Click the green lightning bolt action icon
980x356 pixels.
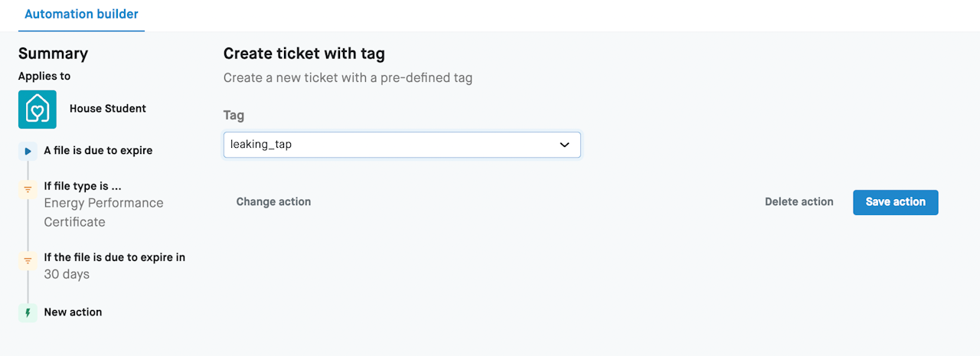pos(28,312)
